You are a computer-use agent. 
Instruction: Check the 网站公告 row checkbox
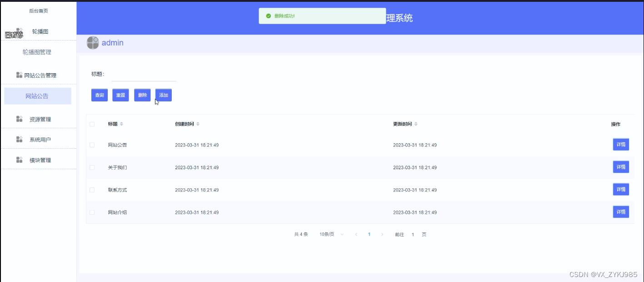[92, 145]
